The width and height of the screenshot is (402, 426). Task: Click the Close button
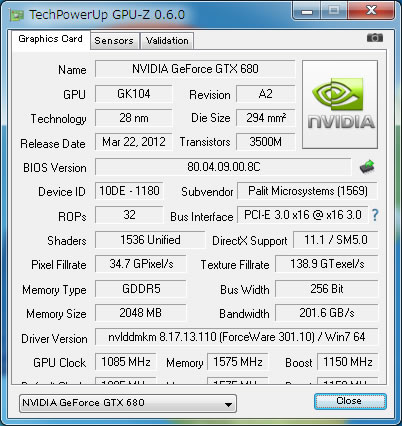pos(350,401)
